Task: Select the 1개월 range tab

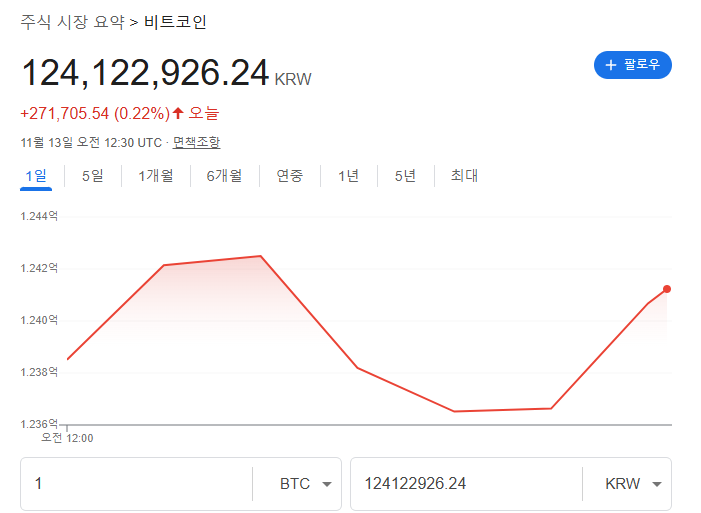Action: click(x=155, y=176)
